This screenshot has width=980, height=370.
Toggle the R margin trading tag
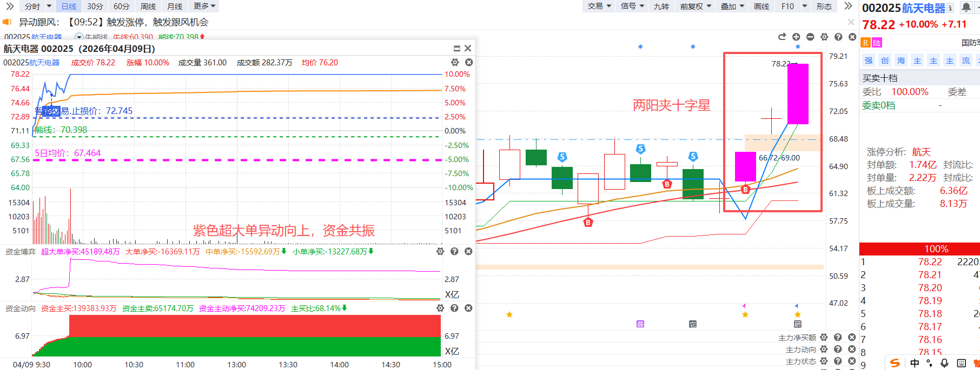click(x=866, y=43)
